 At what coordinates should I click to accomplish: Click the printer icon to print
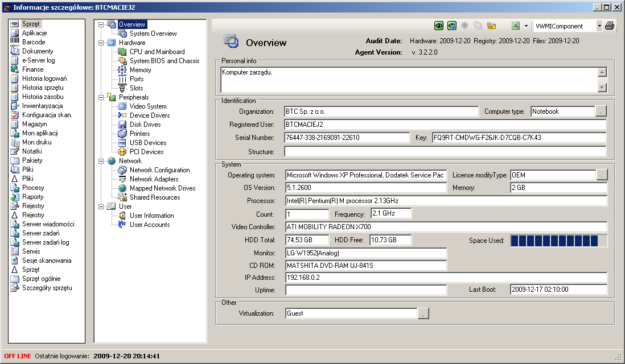(x=610, y=26)
